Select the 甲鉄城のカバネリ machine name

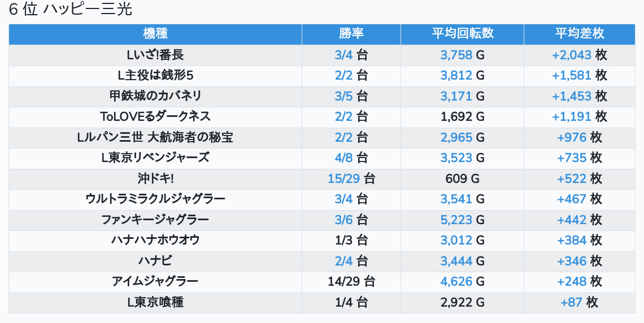pos(155,96)
